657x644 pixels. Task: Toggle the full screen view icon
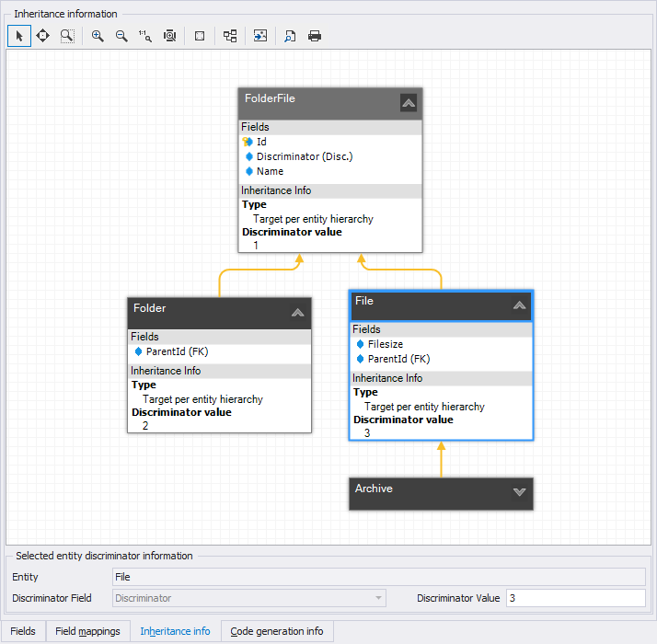pos(200,36)
